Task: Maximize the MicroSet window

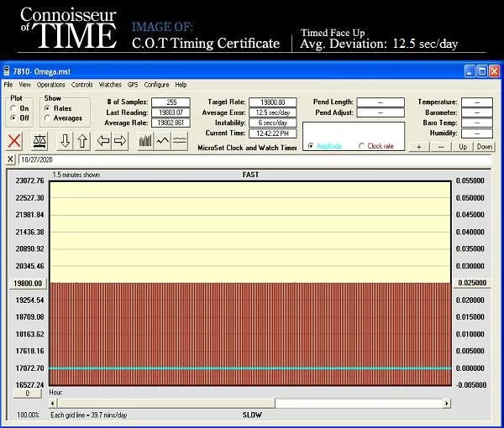Action: click(x=482, y=71)
